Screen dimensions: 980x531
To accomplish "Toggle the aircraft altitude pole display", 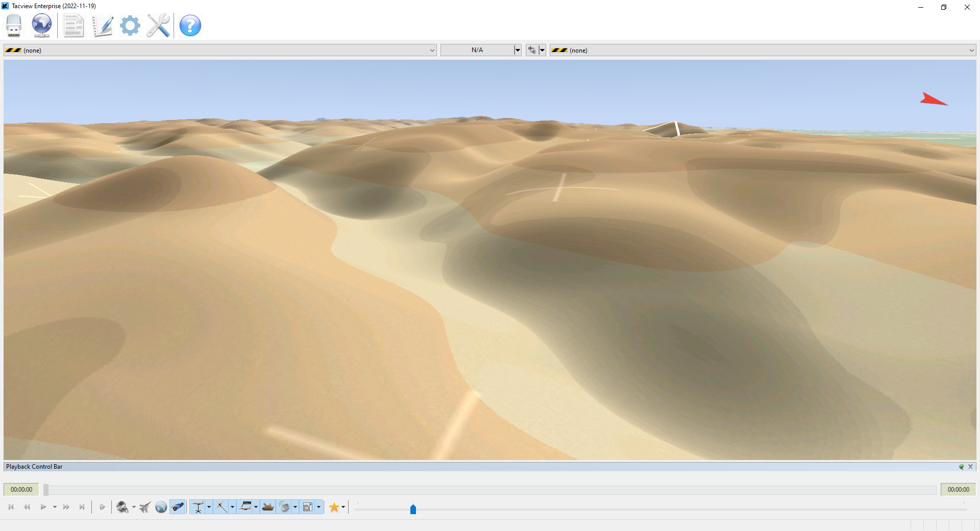I will (198, 507).
